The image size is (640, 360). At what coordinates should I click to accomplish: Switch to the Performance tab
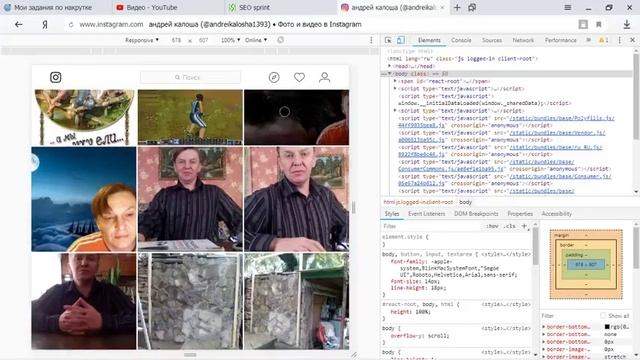pos(560,40)
